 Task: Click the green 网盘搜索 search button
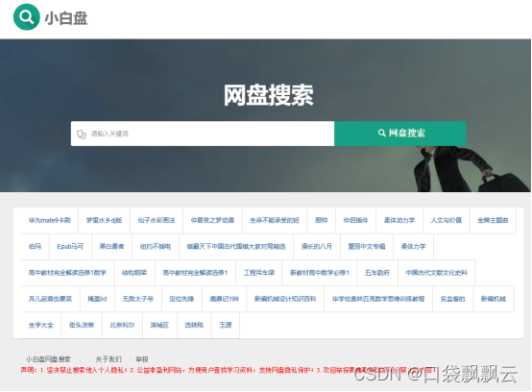click(x=400, y=133)
